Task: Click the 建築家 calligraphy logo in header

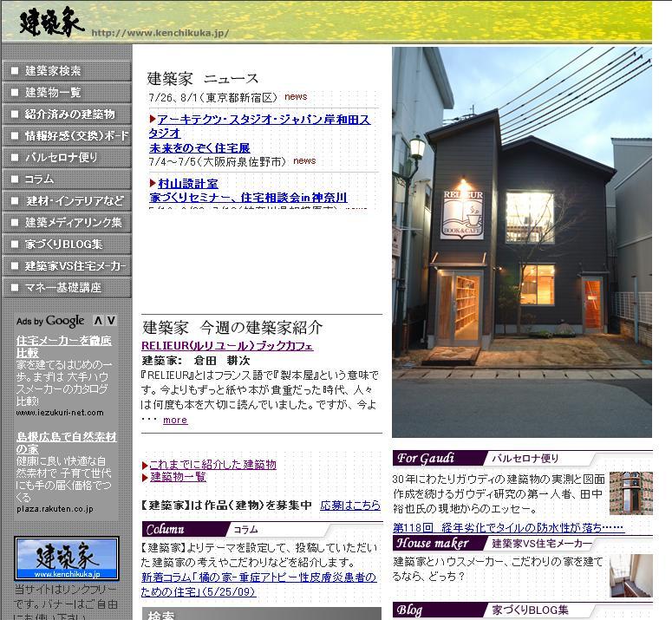Action: [x=51, y=22]
